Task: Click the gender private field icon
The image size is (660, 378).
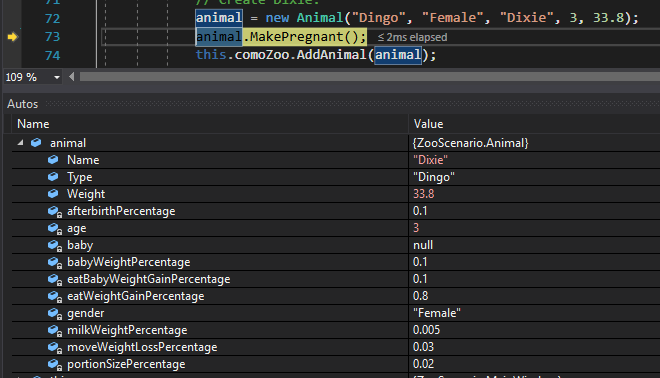Action: coord(55,314)
